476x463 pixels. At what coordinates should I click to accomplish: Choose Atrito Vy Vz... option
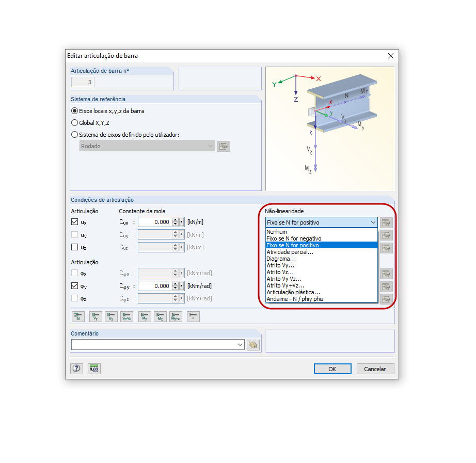(322, 279)
